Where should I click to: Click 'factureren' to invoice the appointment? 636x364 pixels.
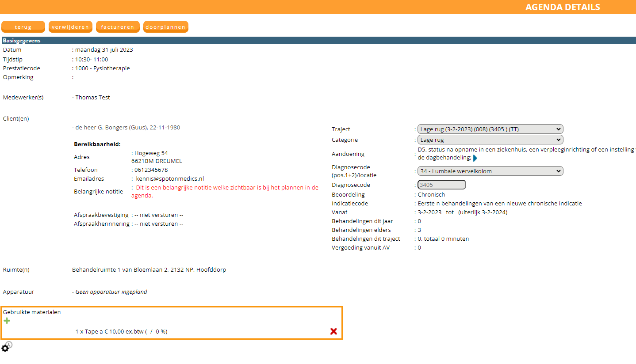pos(118,27)
